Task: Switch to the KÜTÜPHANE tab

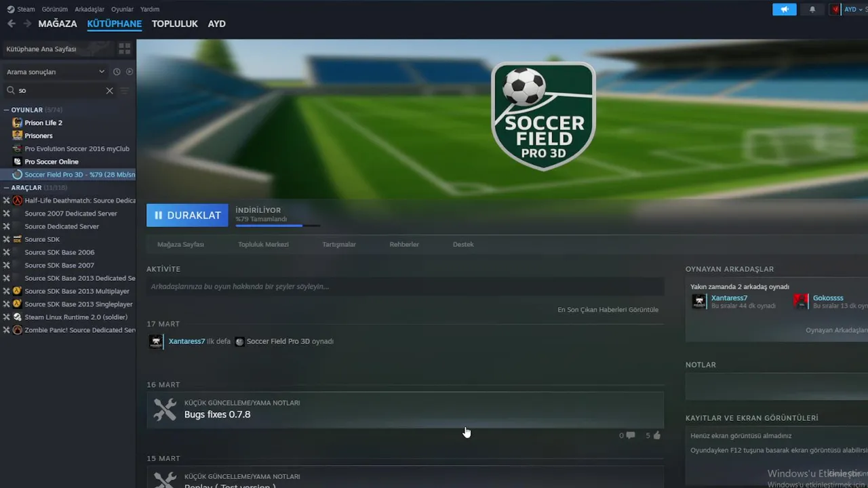Action: [115, 24]
